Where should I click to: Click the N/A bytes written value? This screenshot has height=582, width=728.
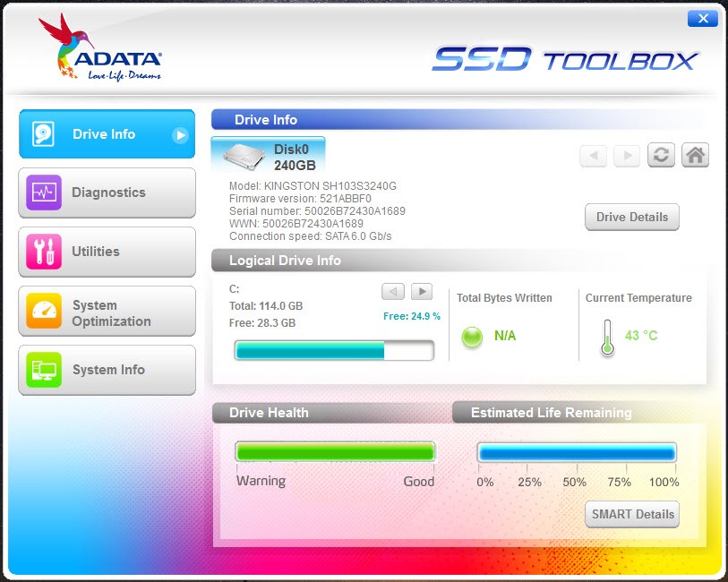point(505,336)
